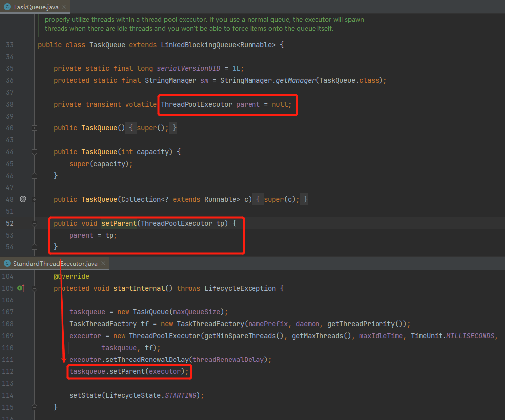Viewport: 505px width, 420px height.
Task: Click the @Override annotation on line 104
Action: coord(71,276)
